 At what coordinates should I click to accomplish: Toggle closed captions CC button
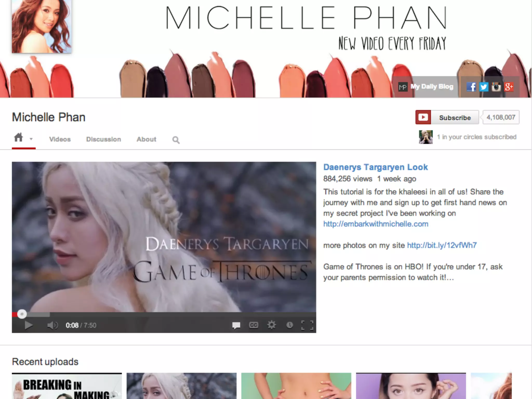(254, 325)
